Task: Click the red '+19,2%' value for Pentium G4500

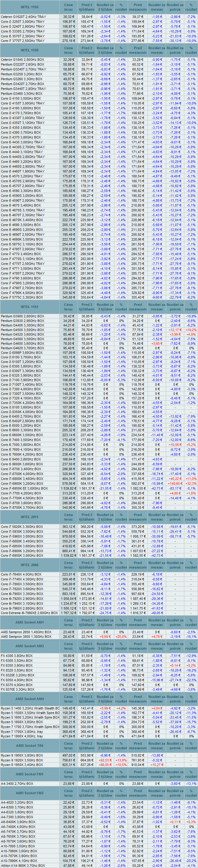Action: (191, 330)
